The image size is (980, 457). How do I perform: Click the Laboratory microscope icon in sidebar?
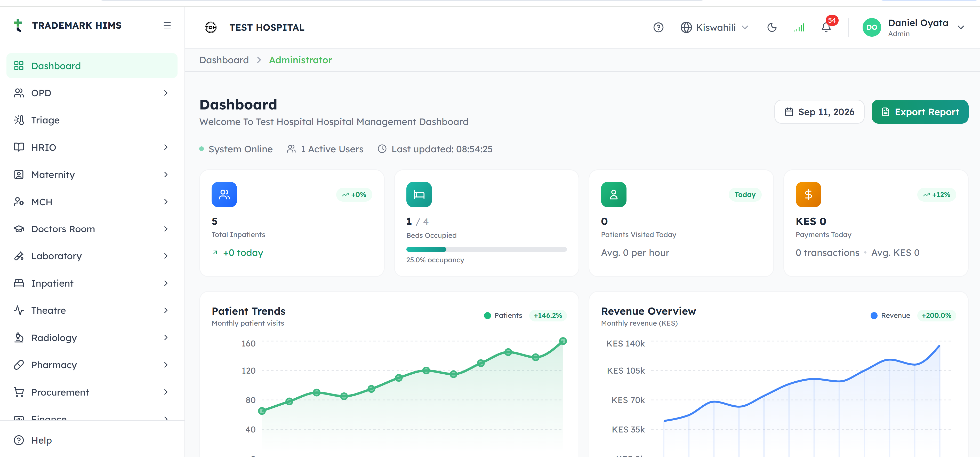(19, 256)
